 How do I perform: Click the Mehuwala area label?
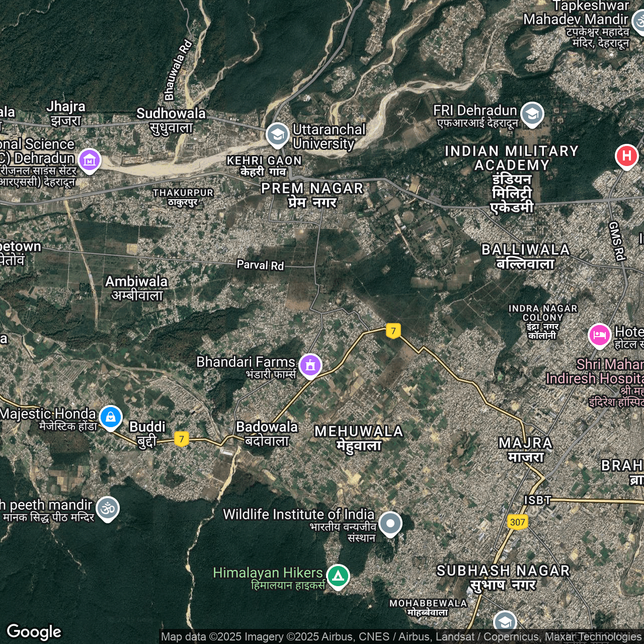[x=359, y=438]
